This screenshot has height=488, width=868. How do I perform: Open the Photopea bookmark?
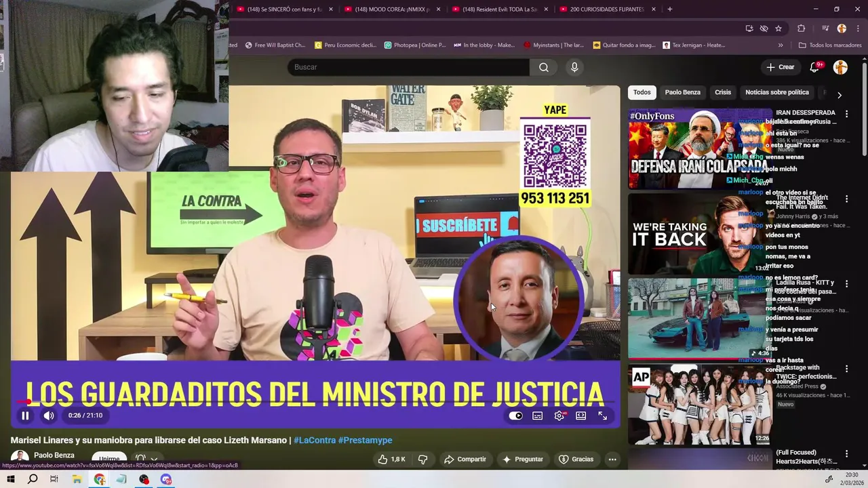tap(415, 45)
